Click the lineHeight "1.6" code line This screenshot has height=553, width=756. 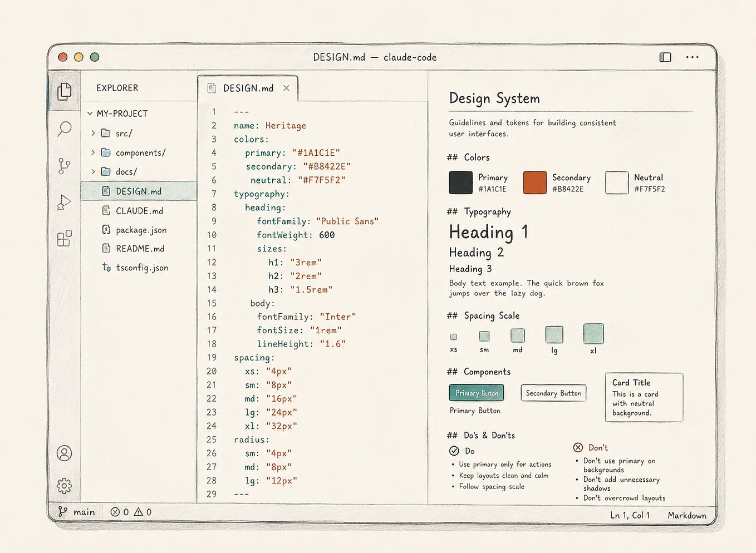click(301, 344)
